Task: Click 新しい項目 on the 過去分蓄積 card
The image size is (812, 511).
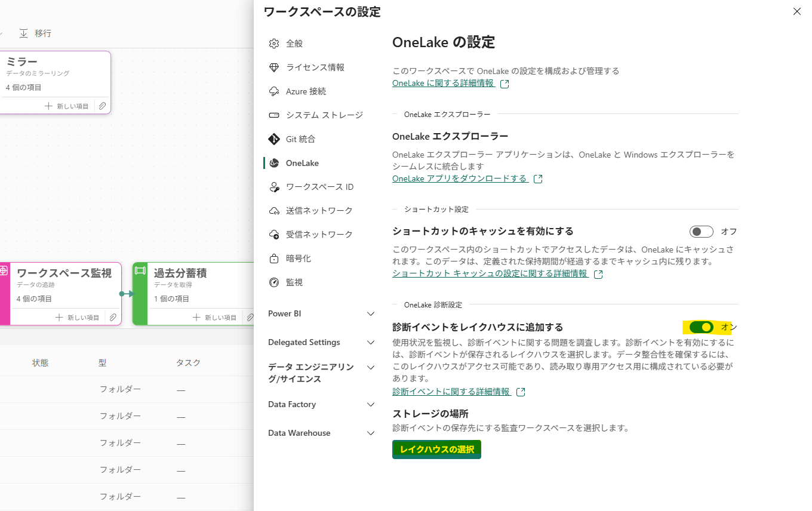Action: coord(215,317)
